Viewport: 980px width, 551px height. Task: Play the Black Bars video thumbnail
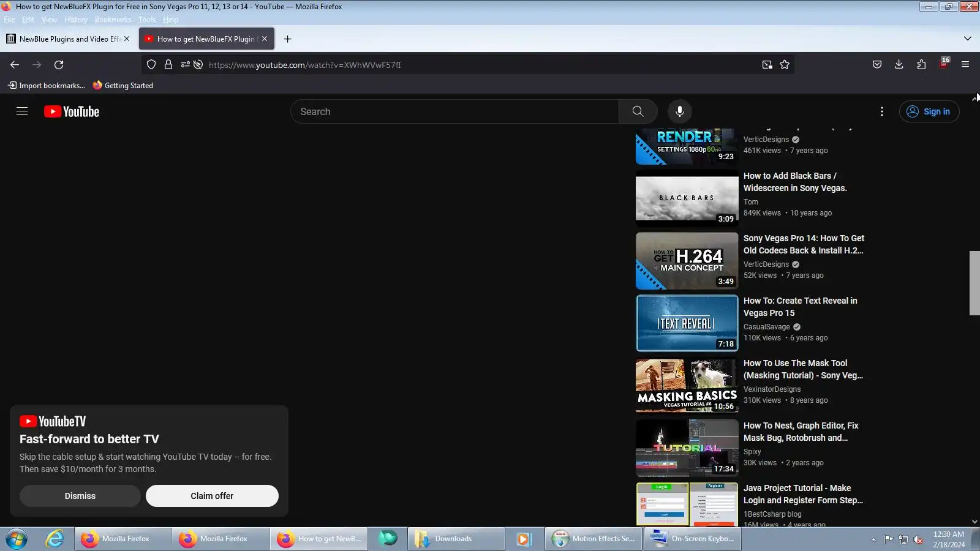687,198
